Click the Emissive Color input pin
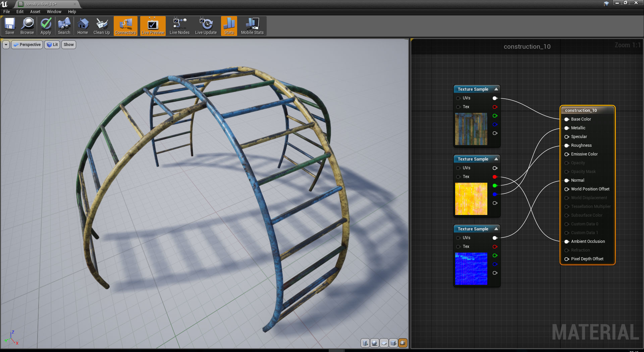Screen dimensions: 644x352 (x=567, y=154)
